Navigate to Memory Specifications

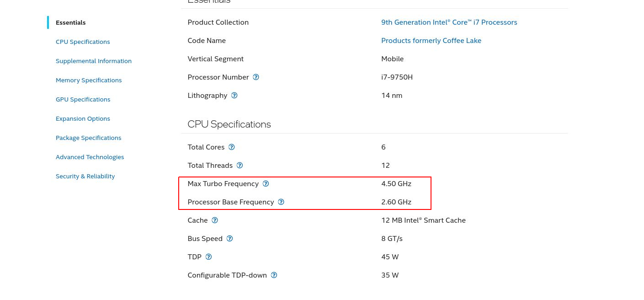[x=89, y=80]
